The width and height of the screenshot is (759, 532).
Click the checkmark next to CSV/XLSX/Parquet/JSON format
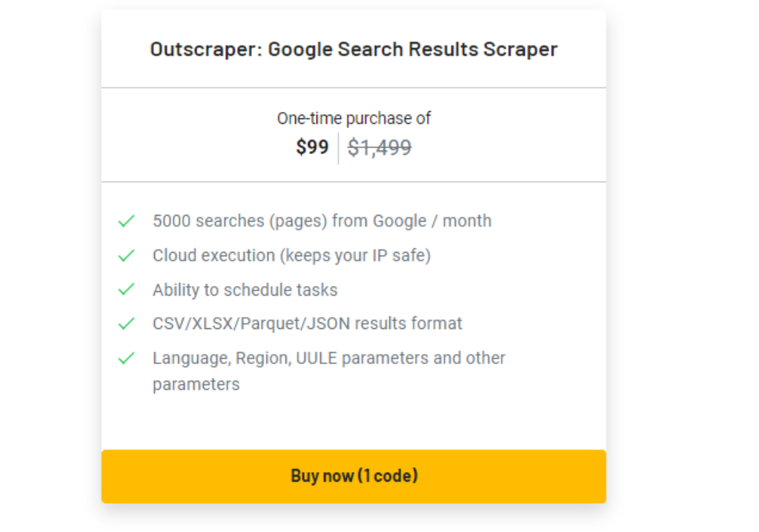(x=126, y=324)
